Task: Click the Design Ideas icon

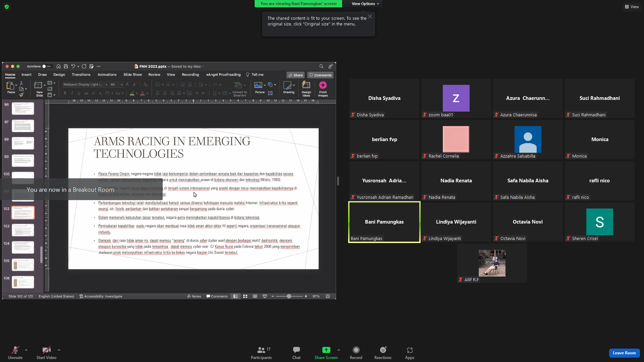Action: coord(306,85)
